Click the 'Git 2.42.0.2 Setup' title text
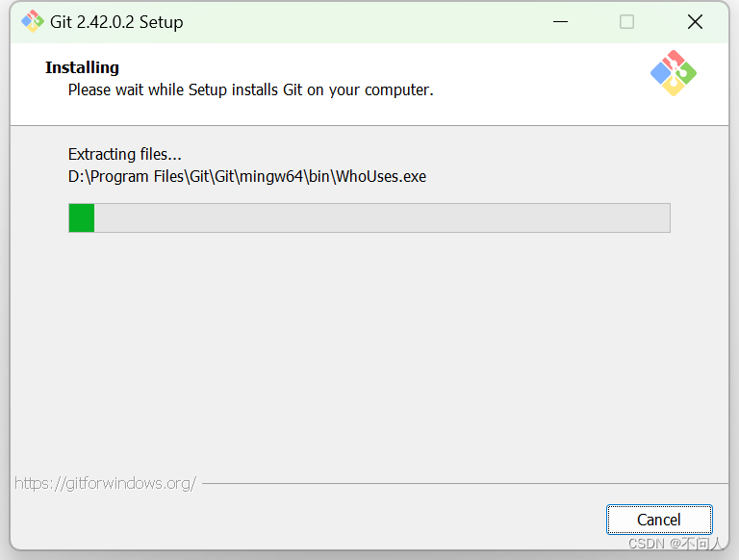The image size is (739, 560). click(x=116, y=22)
